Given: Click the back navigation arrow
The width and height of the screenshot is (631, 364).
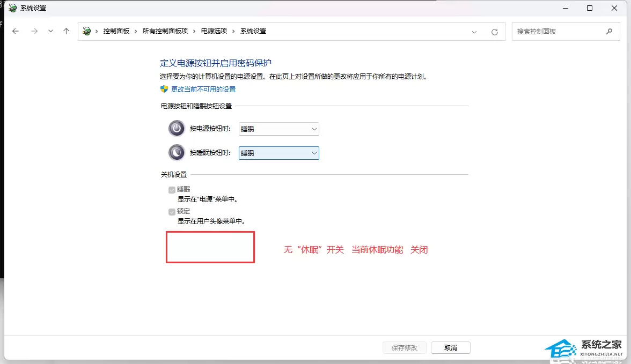Looking at the screenshot, I should tap(16, 32).
